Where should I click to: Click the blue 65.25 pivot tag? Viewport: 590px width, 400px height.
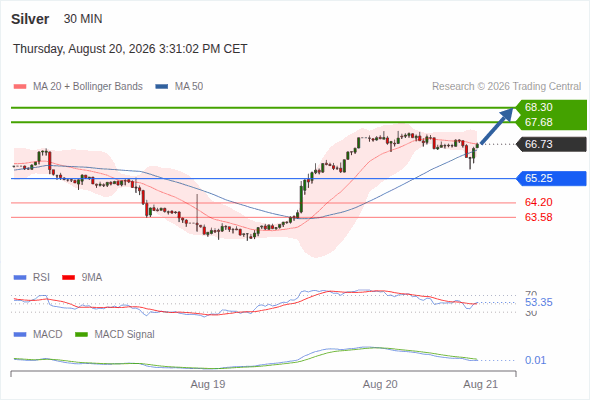(551, 178)
